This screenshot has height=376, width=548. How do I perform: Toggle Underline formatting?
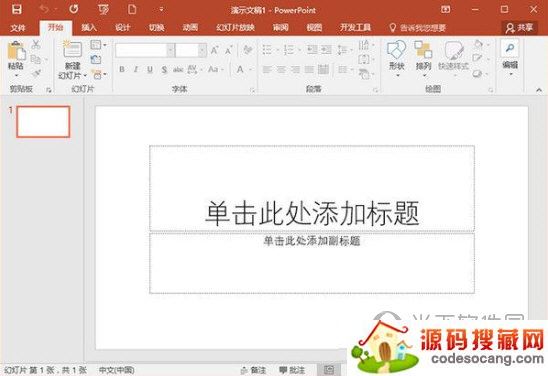pos(150,70)
